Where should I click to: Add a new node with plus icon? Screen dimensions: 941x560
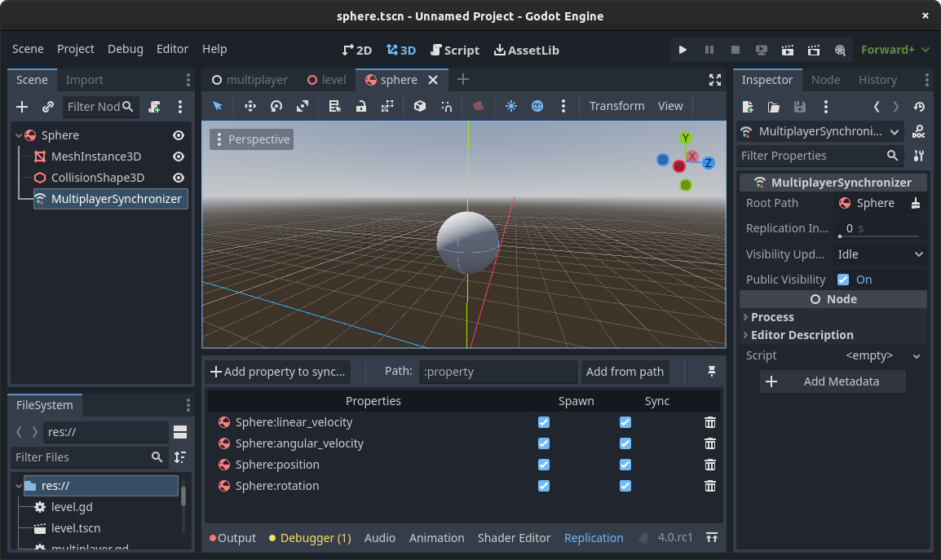[22, 107]
